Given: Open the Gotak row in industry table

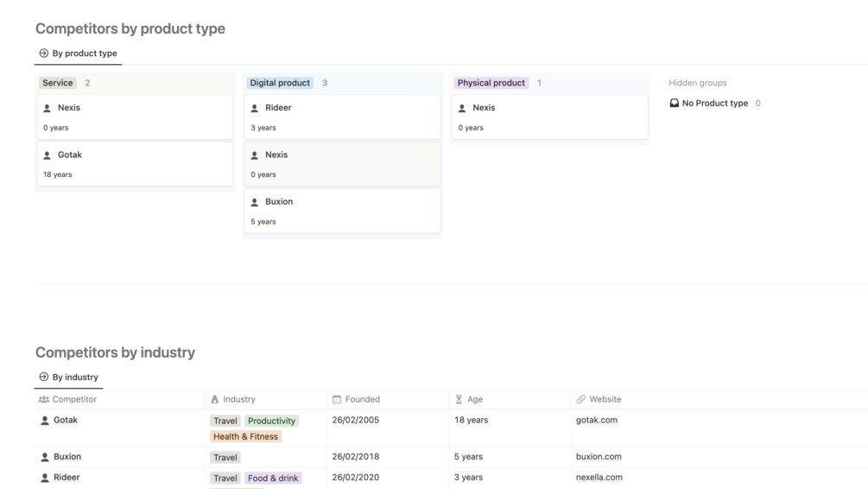Looking at the screenshot, I should (66, 421).
